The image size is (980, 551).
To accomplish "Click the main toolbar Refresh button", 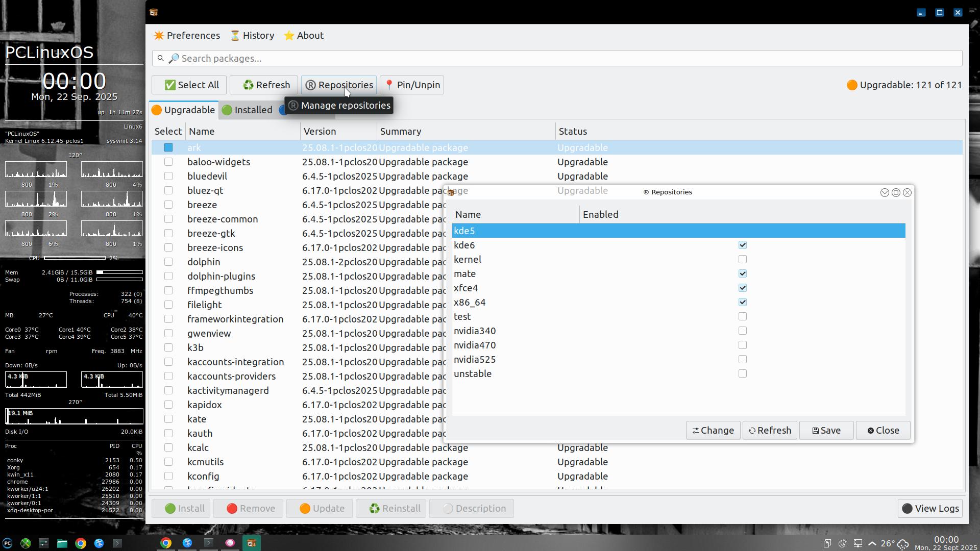I will pos(266,85).
